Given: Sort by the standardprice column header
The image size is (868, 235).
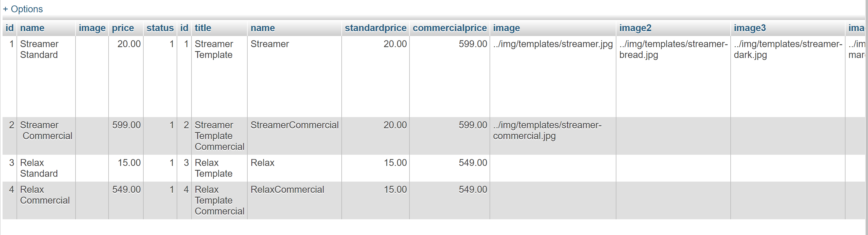Looking at the screenshot, I should click(375, 28).
